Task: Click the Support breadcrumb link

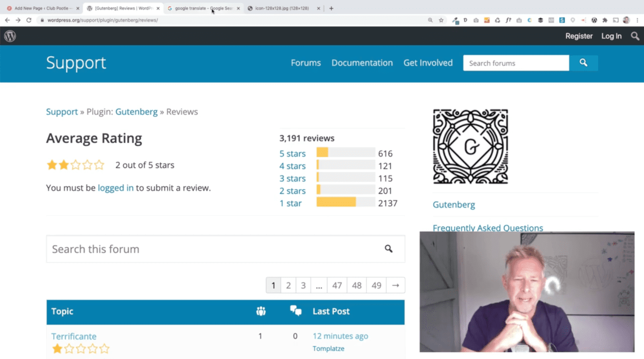Action: pos(62,112)
